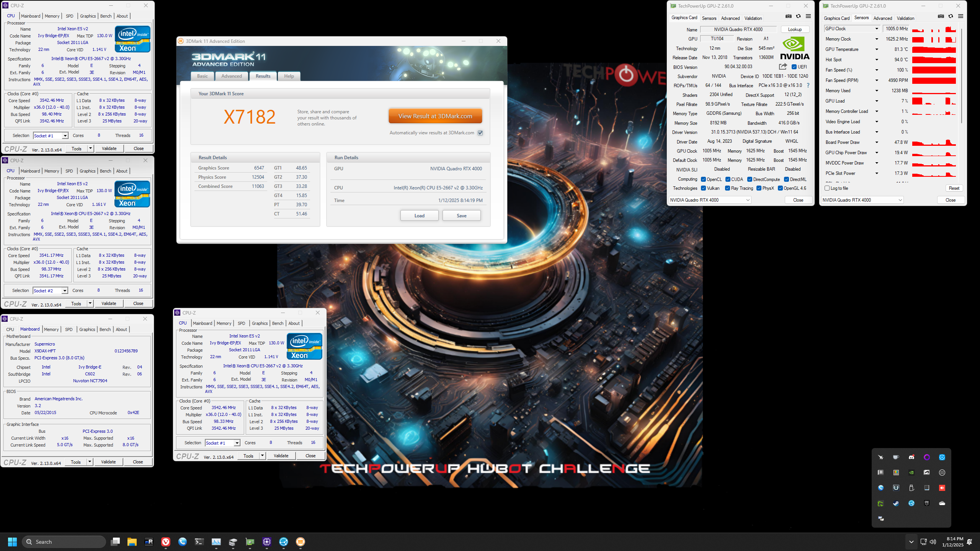Viewport: 980px width, 551px height.
Task: Click View Result at 3DMark.com button
Action: [435, 116]
